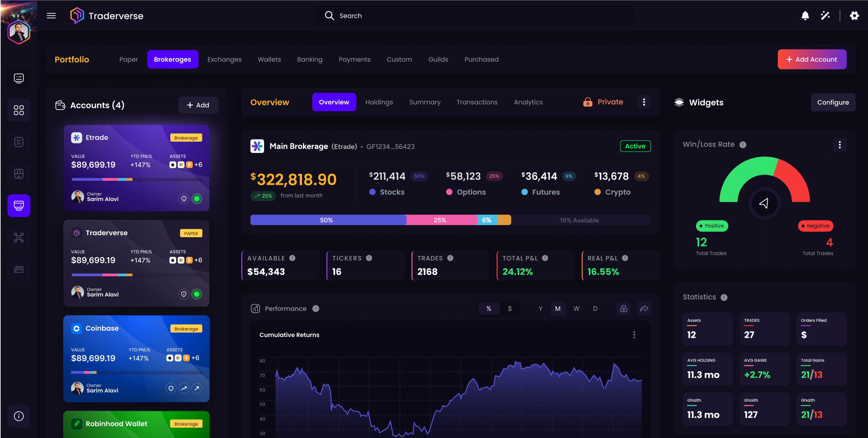This screenshot has height=438, width=868.
Task: Open the notifications bell icon
Action: point(804,16)
